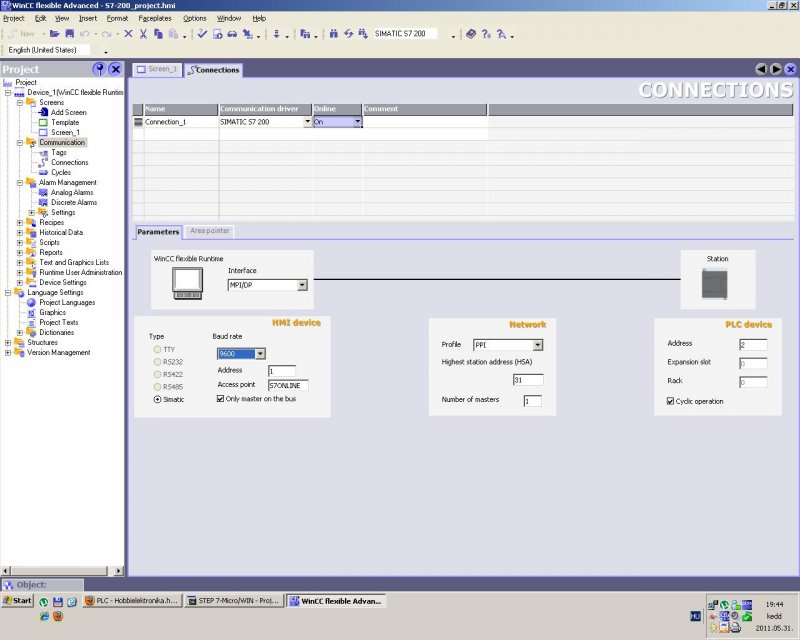The image size is (800, 640).
Task: Open Connections node under Communication
Action: click(x=69, y=162)
